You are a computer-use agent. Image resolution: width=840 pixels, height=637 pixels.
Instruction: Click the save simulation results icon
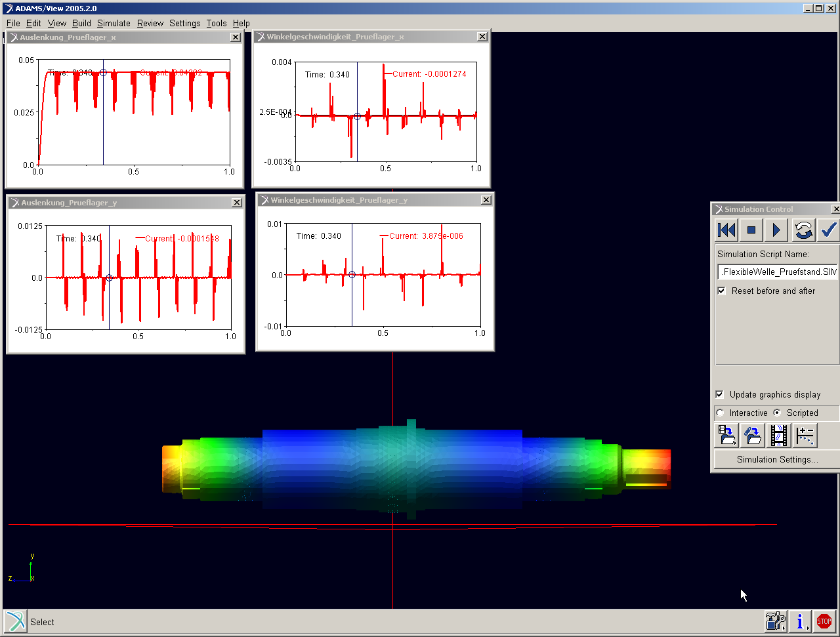[726, 435]
